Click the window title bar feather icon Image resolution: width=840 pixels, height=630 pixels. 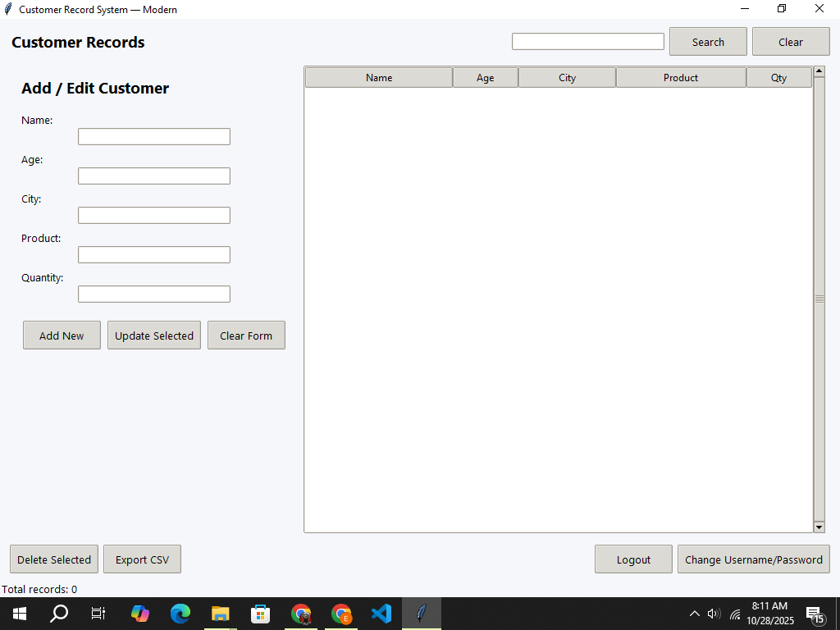(x=8, y=9)
